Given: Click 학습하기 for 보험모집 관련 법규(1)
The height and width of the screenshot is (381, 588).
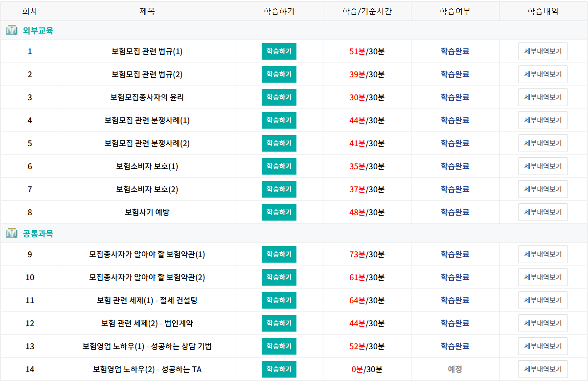Looking at the screenshot, I should (279, 51).
